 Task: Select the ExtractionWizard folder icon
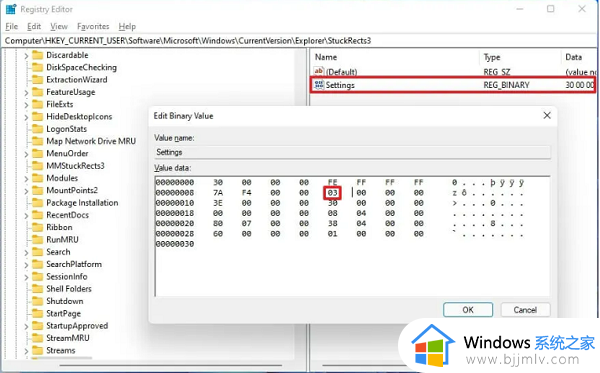38,80
